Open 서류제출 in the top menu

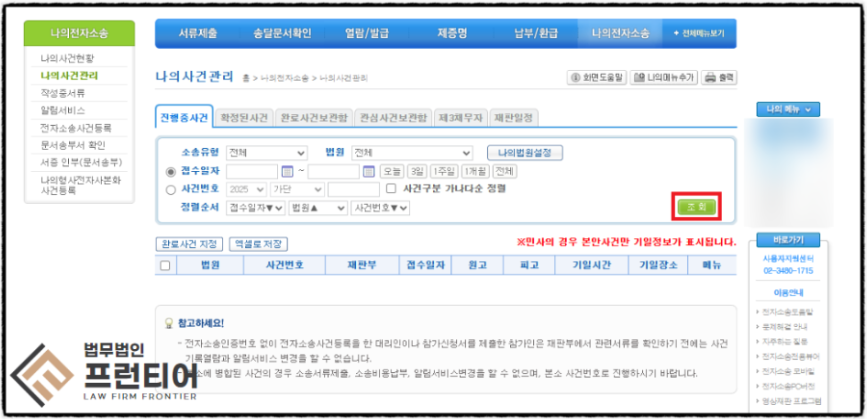click(198, 33)
